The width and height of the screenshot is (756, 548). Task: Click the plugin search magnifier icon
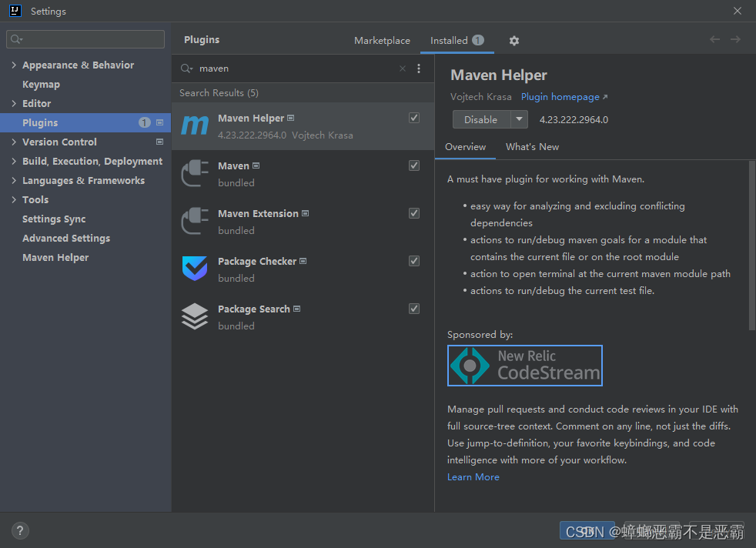point(186,68)
